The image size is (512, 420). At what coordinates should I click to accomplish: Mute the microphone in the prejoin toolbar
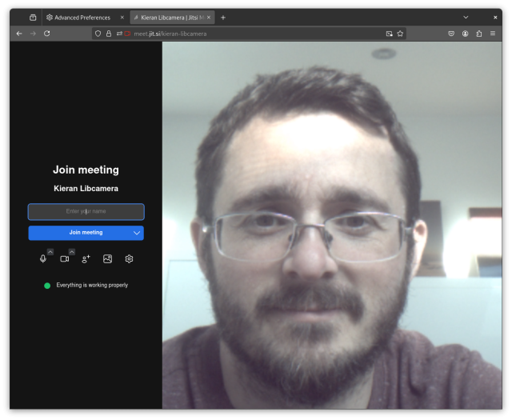click(43, 259)
